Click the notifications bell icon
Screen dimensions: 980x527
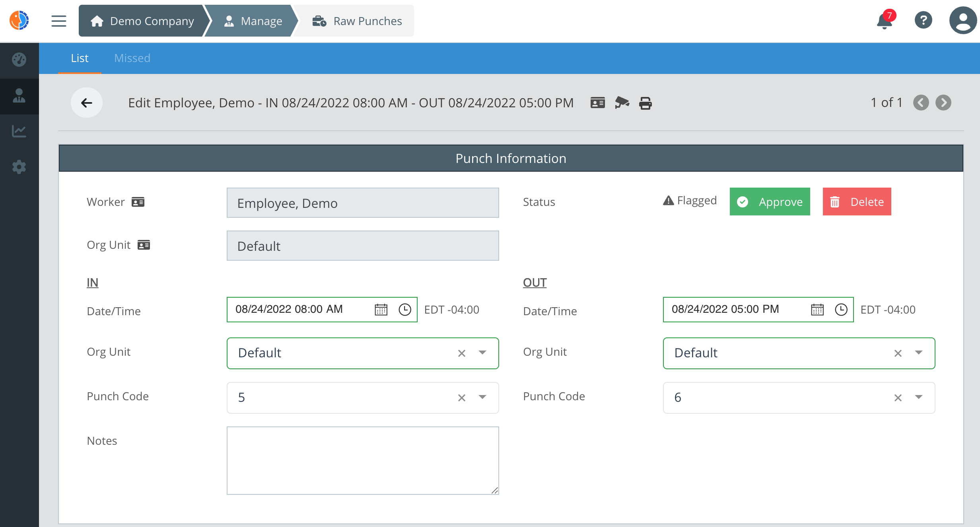(885, 21)
